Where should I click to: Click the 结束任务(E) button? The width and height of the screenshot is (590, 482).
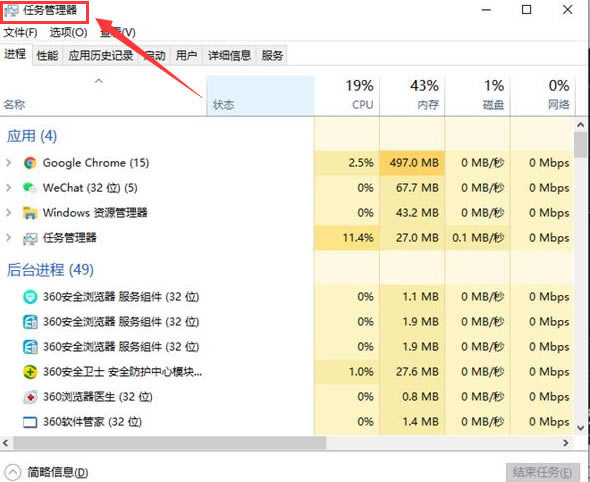pyautogui.click(x=543, y=472)
